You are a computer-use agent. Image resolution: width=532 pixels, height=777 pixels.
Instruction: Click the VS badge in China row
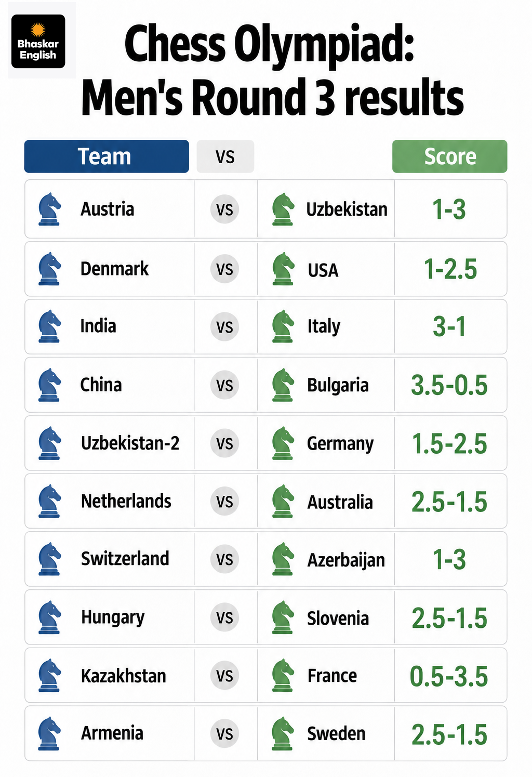click(224, 385)
